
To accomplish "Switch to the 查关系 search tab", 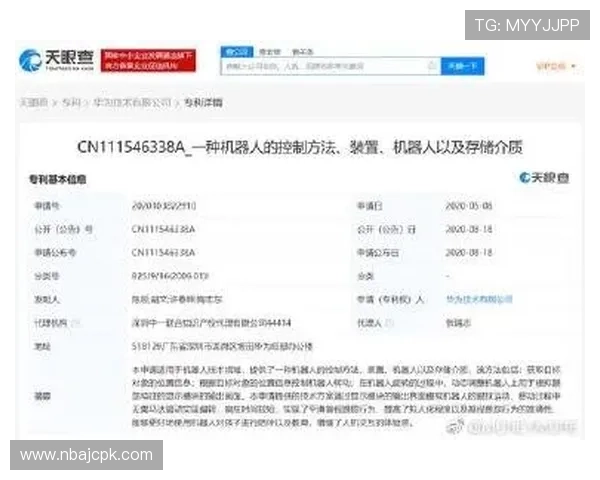I will (x=302, y=52).
